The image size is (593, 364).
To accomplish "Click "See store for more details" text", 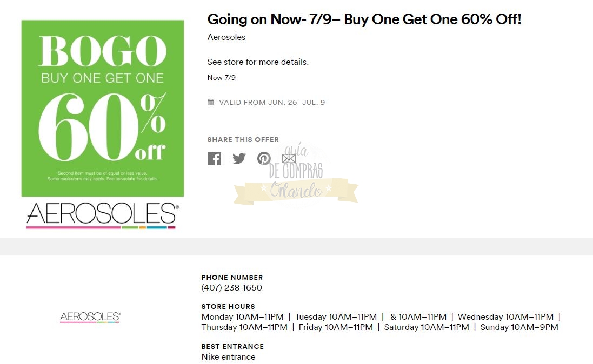I will coord(258,62).
